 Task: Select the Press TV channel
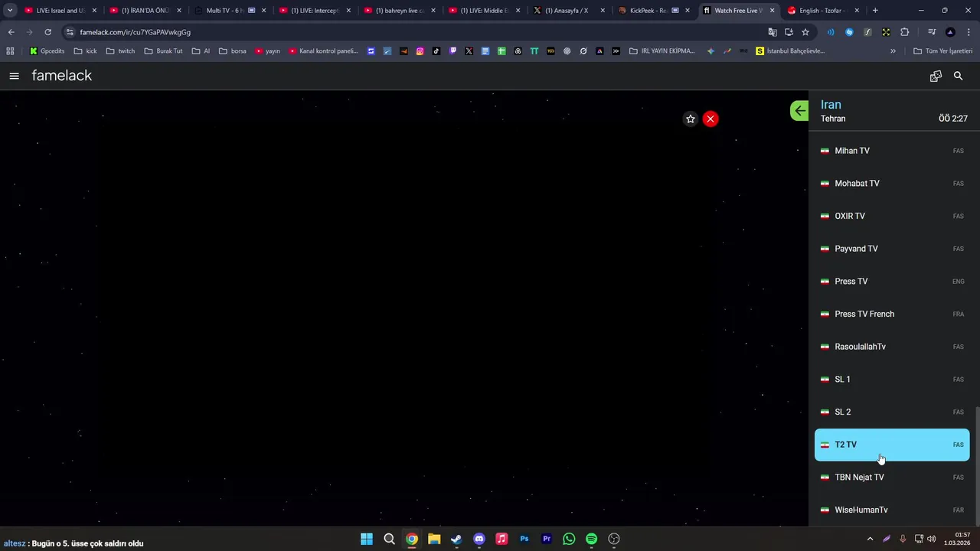892,282
